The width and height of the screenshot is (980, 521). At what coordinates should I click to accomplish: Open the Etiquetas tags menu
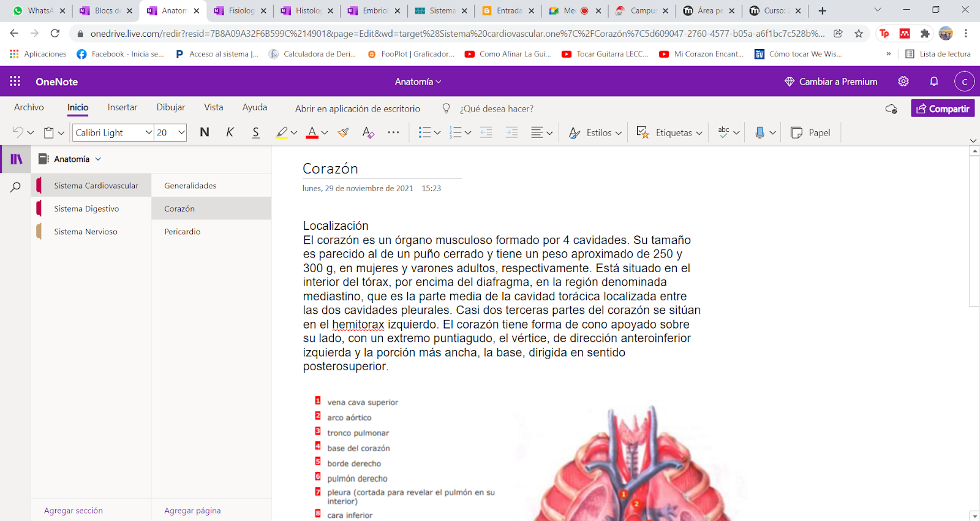(669, 132)
